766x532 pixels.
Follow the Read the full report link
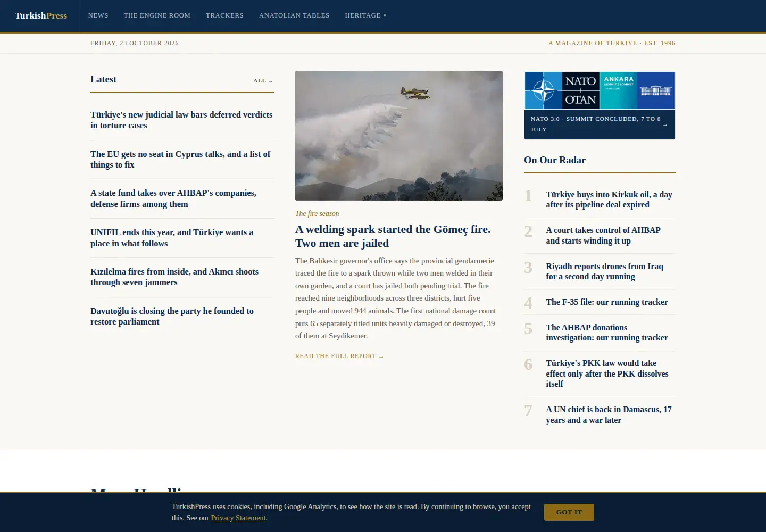339,356
